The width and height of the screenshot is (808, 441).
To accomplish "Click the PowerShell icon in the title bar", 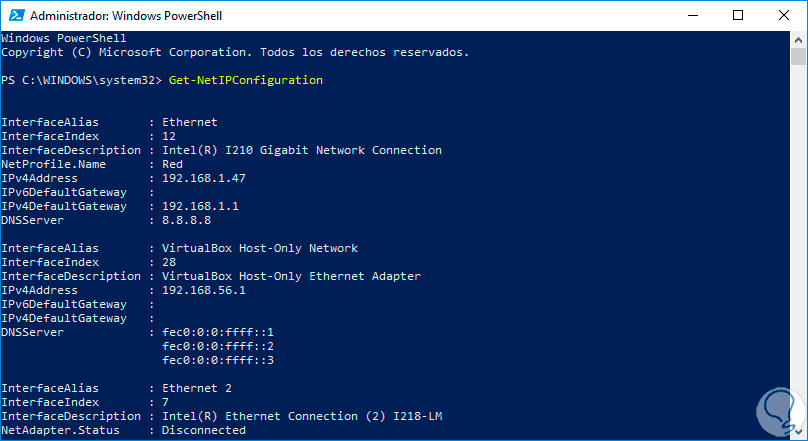I will 14,16.
